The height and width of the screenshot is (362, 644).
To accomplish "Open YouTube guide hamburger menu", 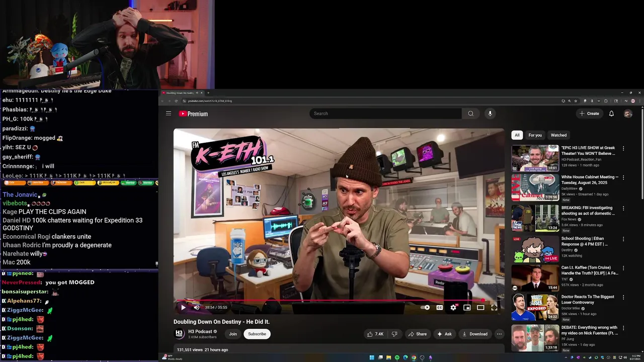I will [169, 114].
